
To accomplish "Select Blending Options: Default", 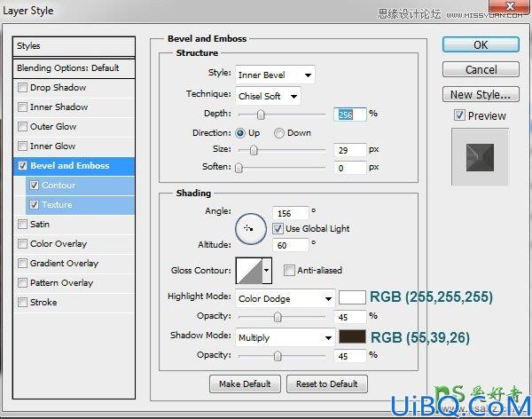I will tap(74, 68).
